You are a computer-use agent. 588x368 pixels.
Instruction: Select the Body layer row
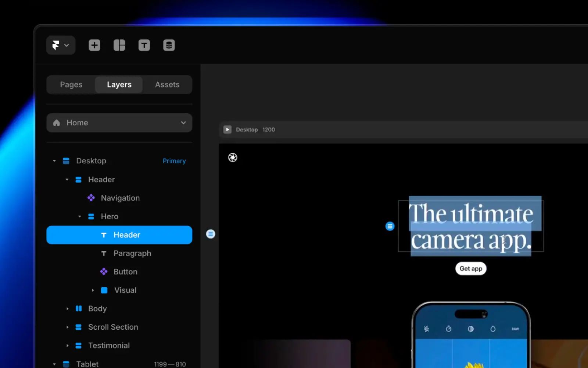click(119, 309)
